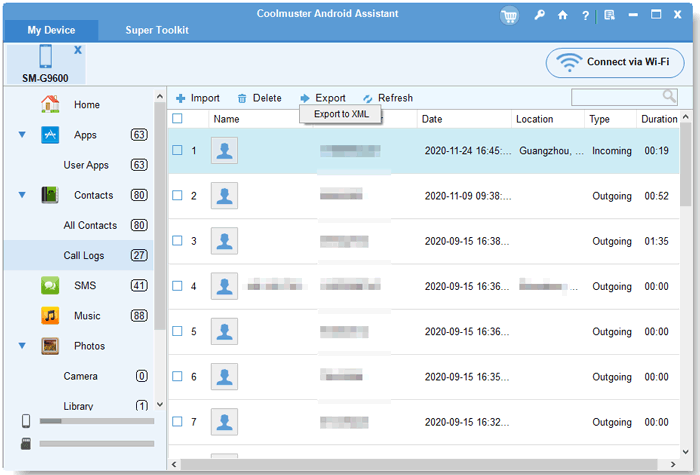Click the SMS message bubble icon

point(50,285)
